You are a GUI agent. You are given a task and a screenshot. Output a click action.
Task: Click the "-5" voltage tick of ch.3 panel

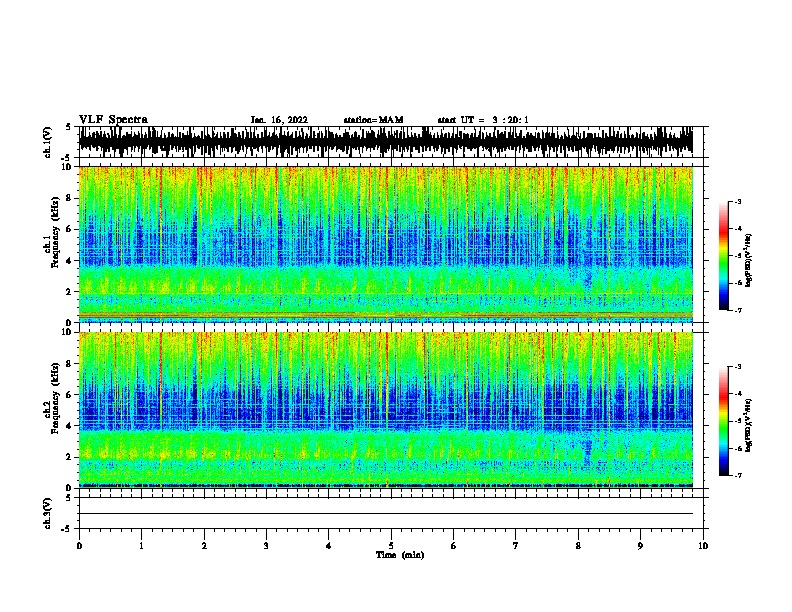(67, 529)
